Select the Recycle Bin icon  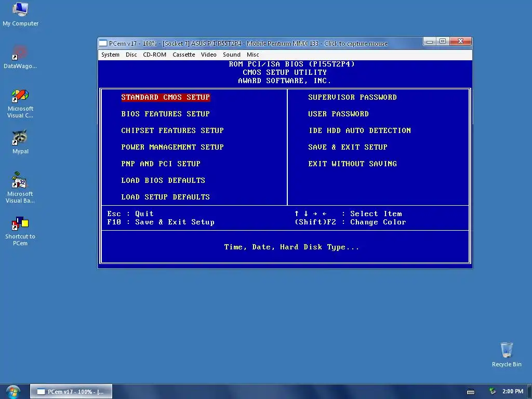coord(507,354)
